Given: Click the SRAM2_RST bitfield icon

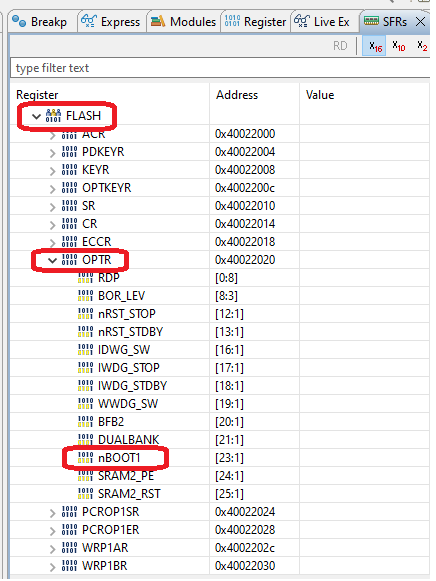Looking at the screenshot, I should point(85,494).
